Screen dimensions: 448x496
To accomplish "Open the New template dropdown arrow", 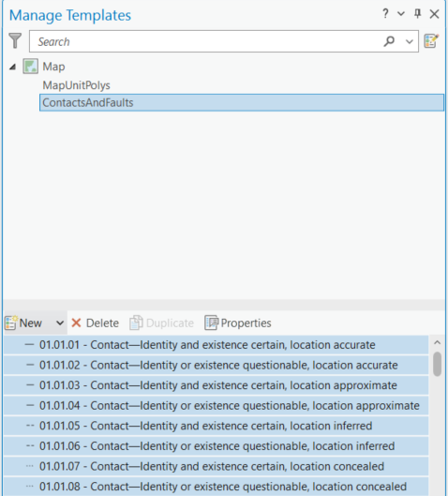I will point(60,323).
